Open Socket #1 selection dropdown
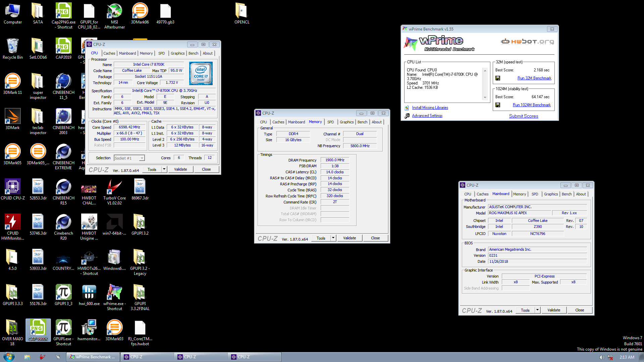Viewport: 644px width, 362px height. [x=129, y=158]
